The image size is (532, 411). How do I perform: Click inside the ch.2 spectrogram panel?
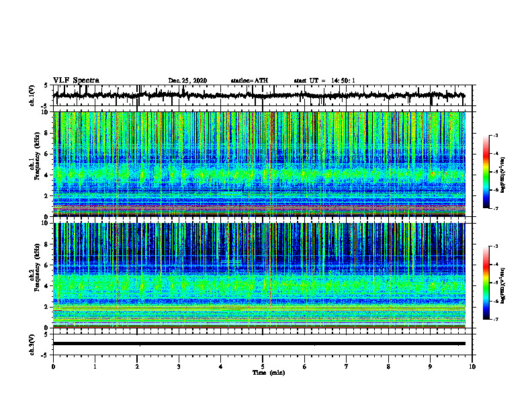click(x=259, y=275)
